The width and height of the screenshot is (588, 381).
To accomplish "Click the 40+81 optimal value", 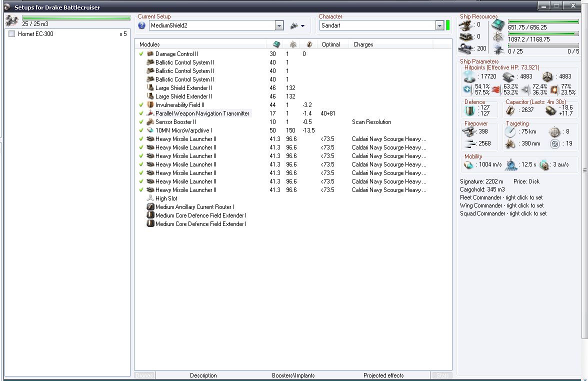I will (328, 113).
